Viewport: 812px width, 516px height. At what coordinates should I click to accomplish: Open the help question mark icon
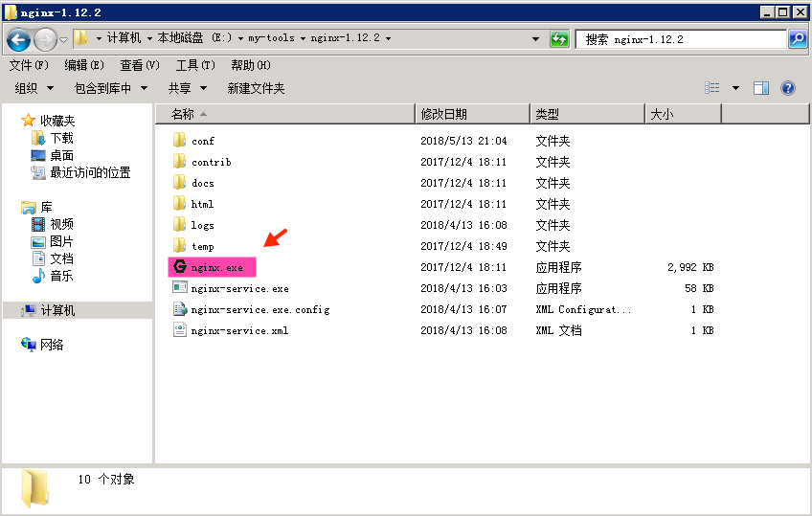pyautogui.click(x=788, y=88)
